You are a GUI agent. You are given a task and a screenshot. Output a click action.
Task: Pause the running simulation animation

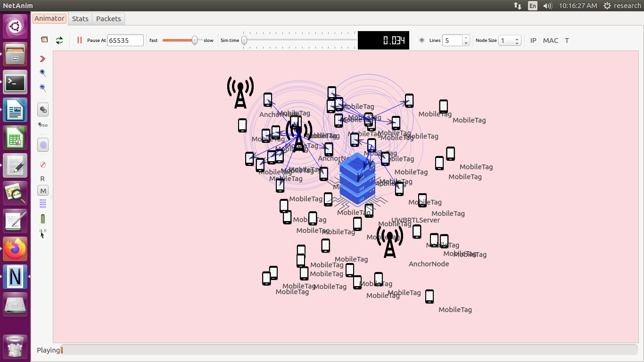pos(79,41)
